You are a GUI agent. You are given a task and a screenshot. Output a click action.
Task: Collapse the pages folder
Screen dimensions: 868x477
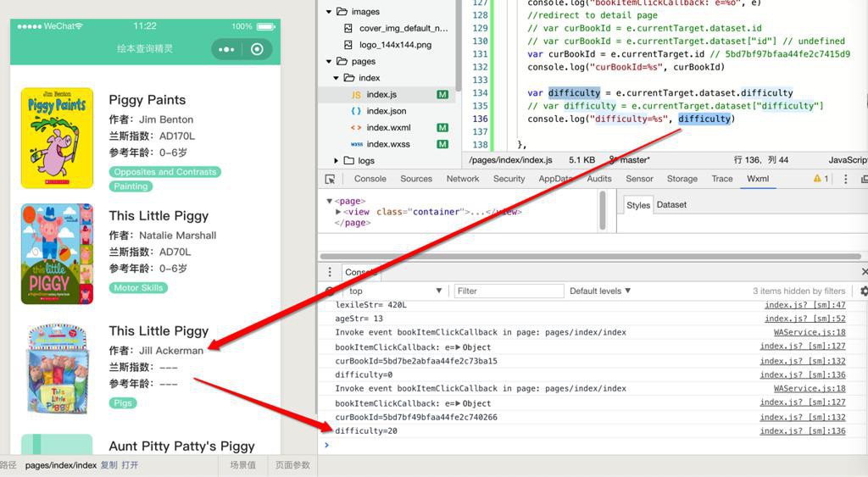coord(329,61)
